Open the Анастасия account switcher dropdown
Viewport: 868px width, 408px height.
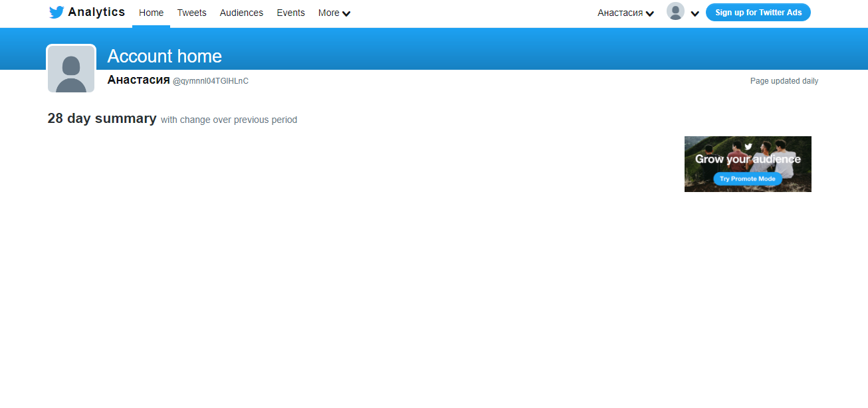click(x=625, y=13)
